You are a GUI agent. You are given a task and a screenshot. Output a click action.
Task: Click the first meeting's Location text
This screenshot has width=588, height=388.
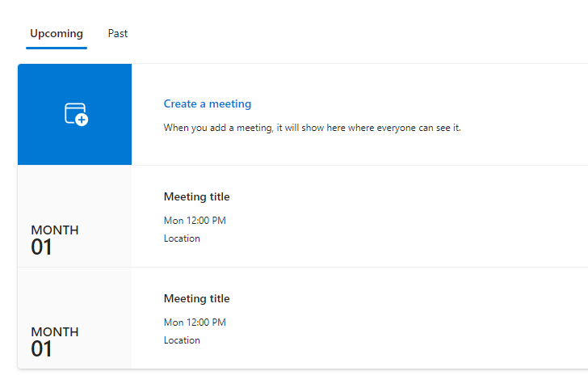182,238
